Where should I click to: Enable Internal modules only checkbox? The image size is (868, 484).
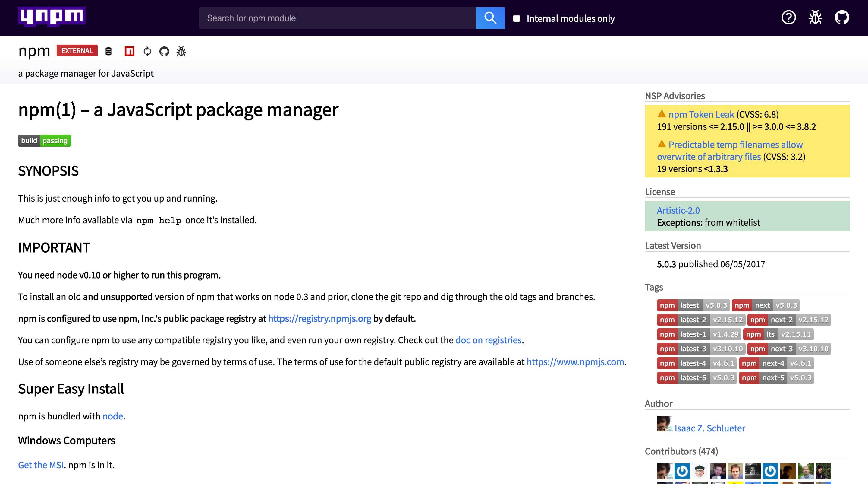click(516, 18)
